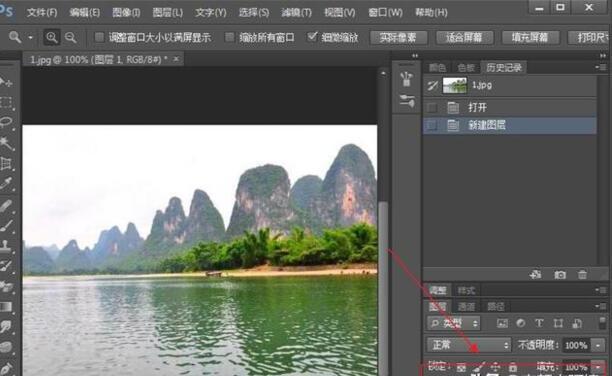Screen dimensions: 612x376
Task: Select the Dodge tool
Action: point(6,347)
